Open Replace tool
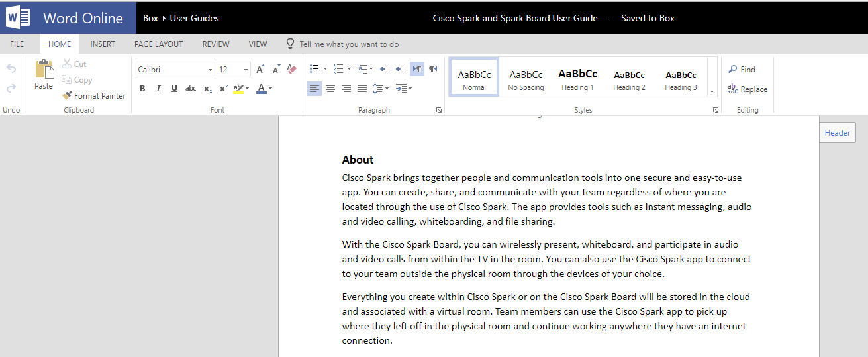868x357 pixels. coord(747,89)
